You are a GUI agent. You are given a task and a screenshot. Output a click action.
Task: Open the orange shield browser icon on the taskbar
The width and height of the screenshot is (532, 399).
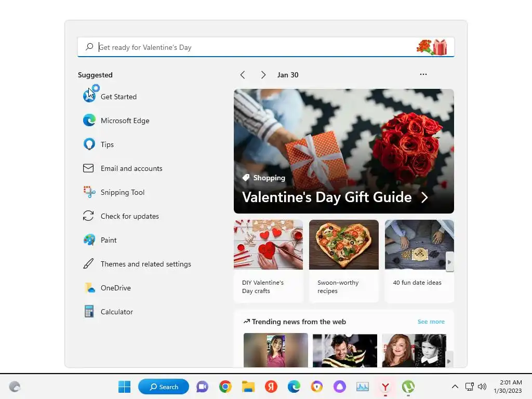tap(316, 387)
